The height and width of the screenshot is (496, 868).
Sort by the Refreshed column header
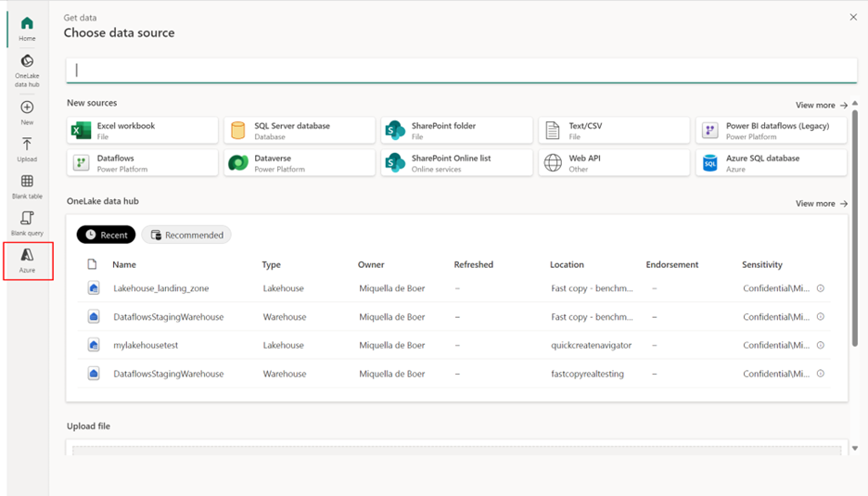(473, 264)
